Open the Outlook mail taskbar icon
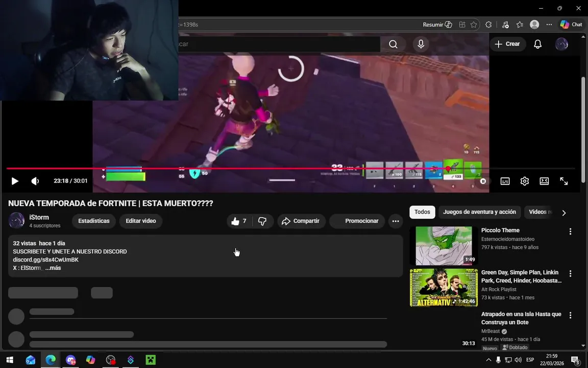 click(x=31, y=360)
